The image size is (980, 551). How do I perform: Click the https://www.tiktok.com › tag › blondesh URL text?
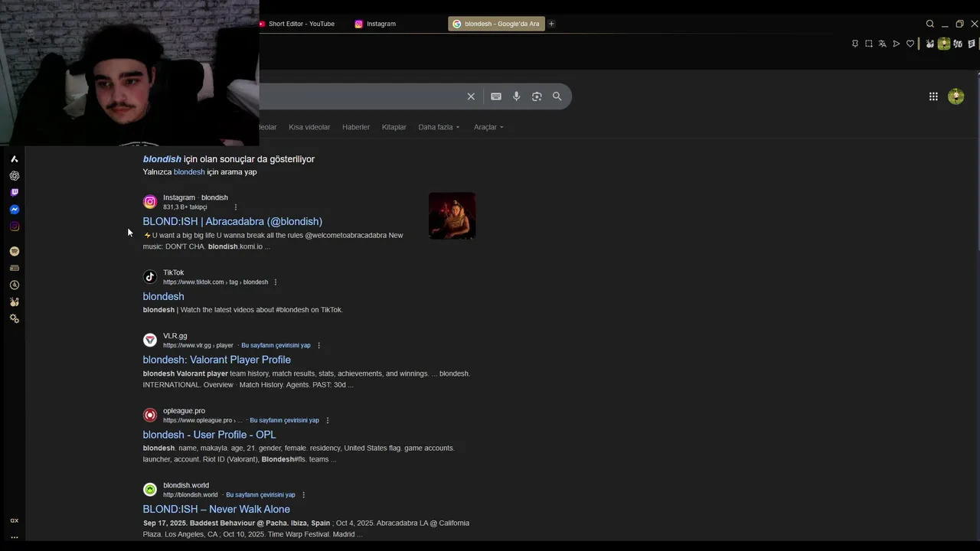click(x=215, y=282)
